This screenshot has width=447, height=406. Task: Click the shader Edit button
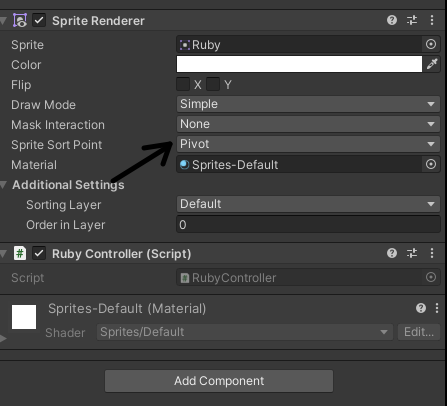(419, 332)
